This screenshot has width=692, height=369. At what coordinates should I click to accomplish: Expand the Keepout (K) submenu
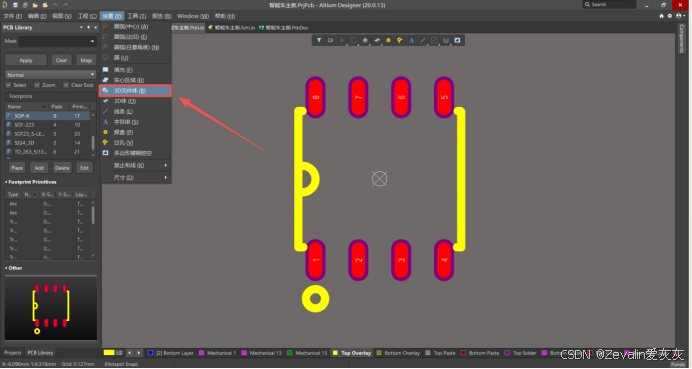(x=135, y=166)
